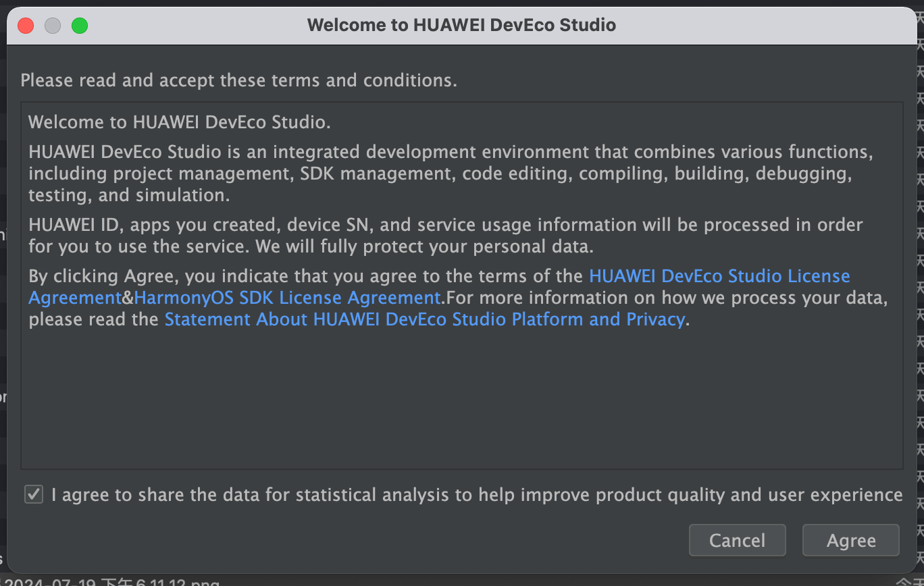
Task: Click the paragraph mentioning HUAWEI ID and device SN
Action: (446, 225)
